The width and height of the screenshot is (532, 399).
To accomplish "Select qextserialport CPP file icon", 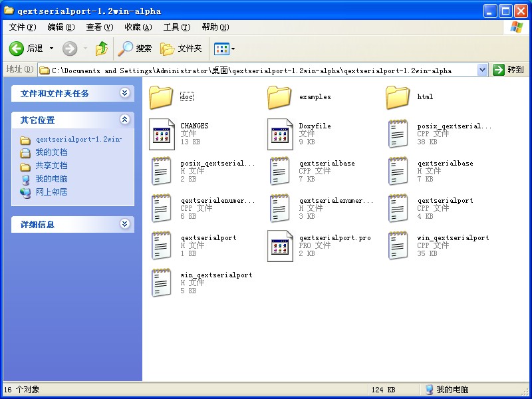I will (398, 208).
